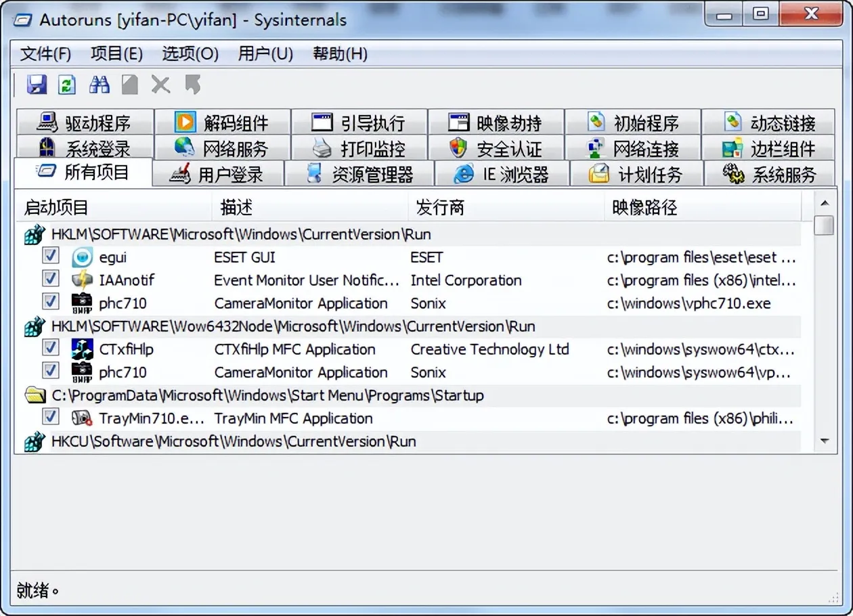This screenshot has width=853, height=616.
Task: Click the vertical scrollbar thumb
Action: pos(824,225)
